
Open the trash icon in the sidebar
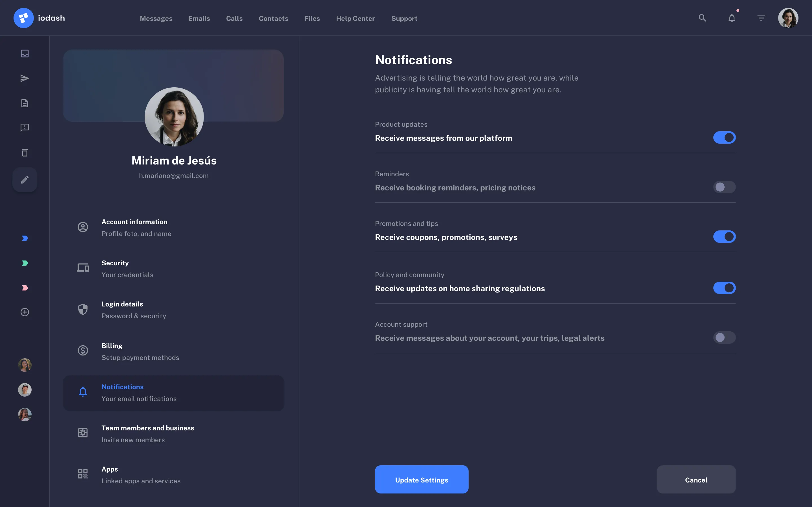(x=25, y=153)
